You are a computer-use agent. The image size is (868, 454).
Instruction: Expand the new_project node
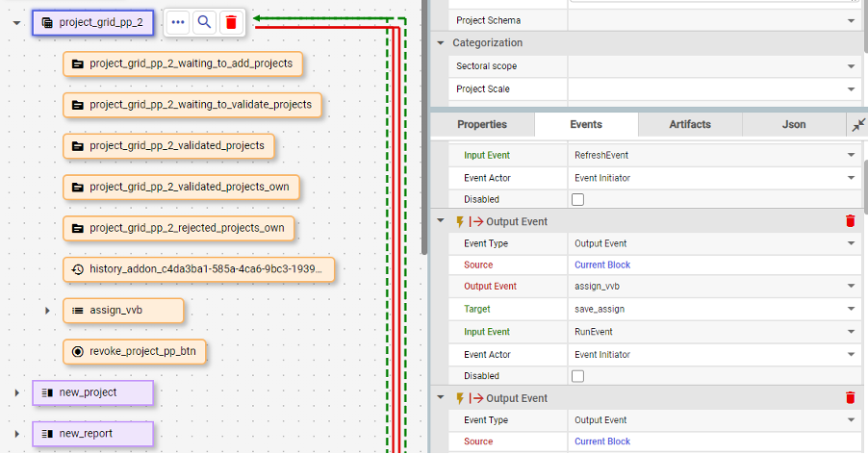(x=16, y=392)
